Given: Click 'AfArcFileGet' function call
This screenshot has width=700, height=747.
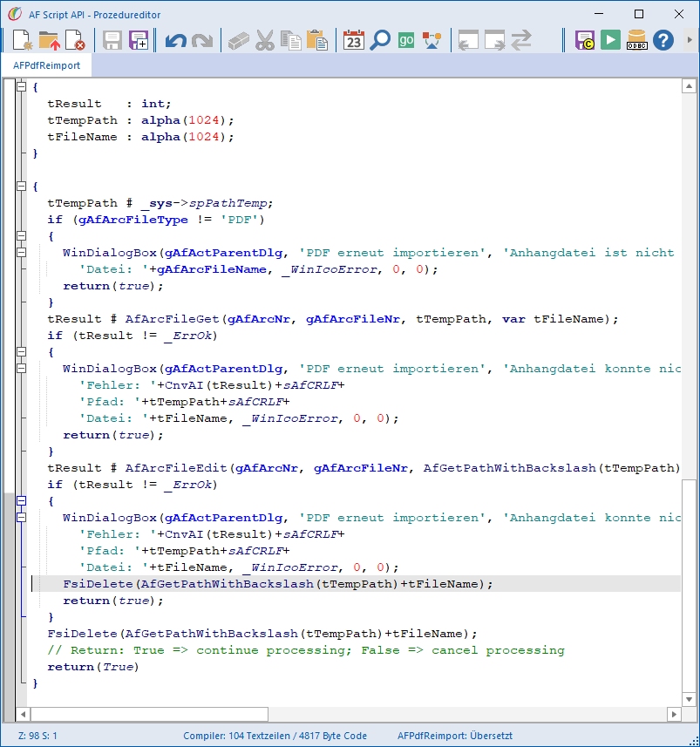Looking at the screenshot, I should pos(172,319).
